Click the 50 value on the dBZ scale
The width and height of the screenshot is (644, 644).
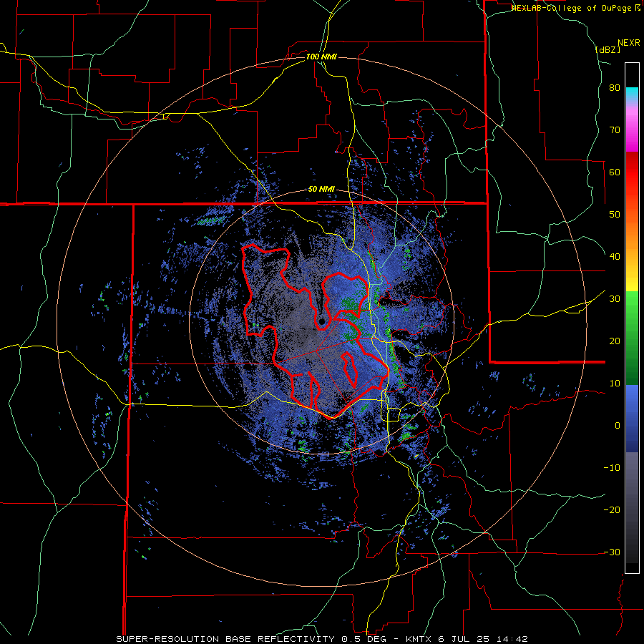tap(615, 215)
